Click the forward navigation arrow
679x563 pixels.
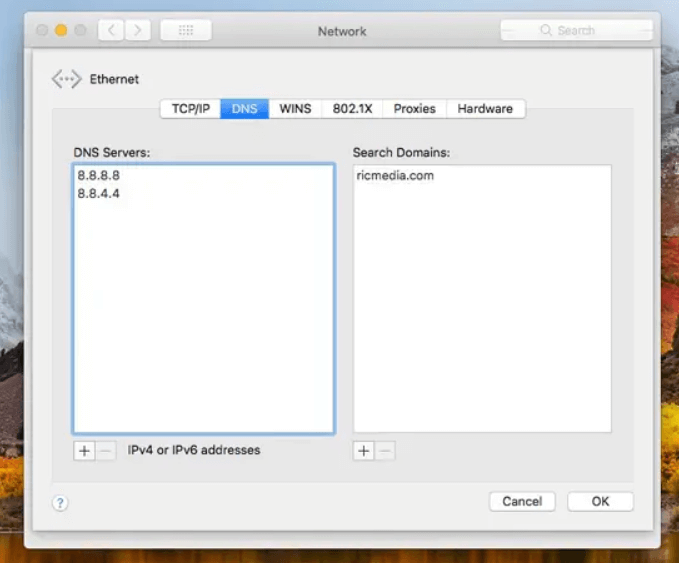point(138,30)
